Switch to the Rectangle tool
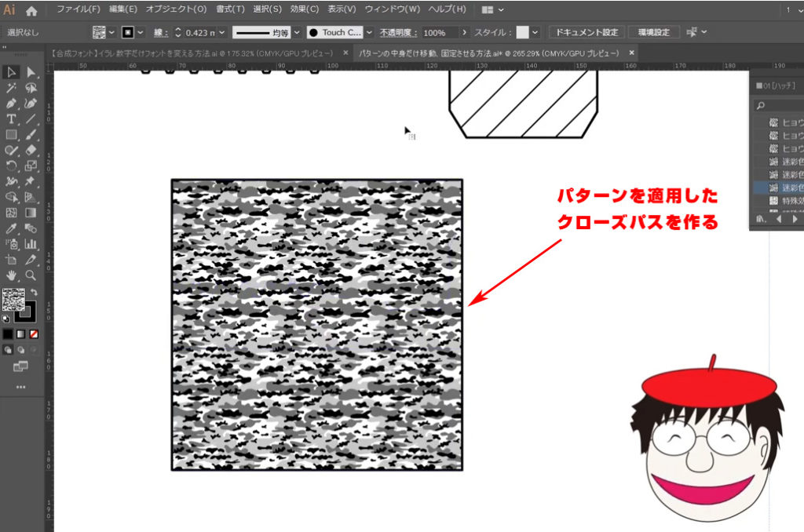The image size is (804, 532). (x=10, y=135)
